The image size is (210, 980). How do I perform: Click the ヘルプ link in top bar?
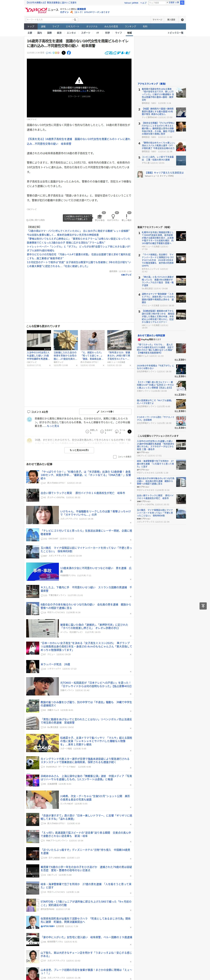click(143, 3)
